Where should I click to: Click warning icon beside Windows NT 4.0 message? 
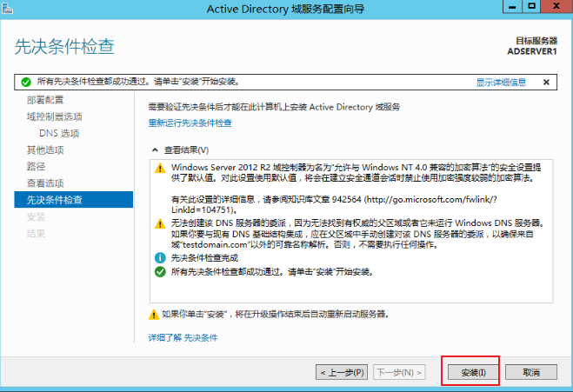point(160,168)
